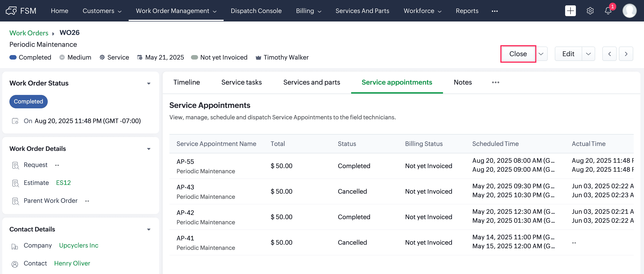644x274 pixels.
Task: Click the quick-create plus icon
Action: (x=570, y=11)
